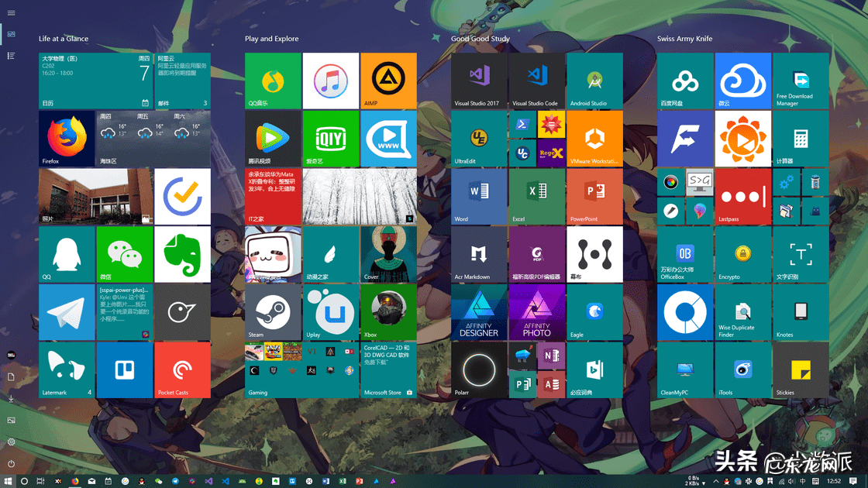
Task: Launch Visual Studio Code from its tile
Action: point(537,81)
